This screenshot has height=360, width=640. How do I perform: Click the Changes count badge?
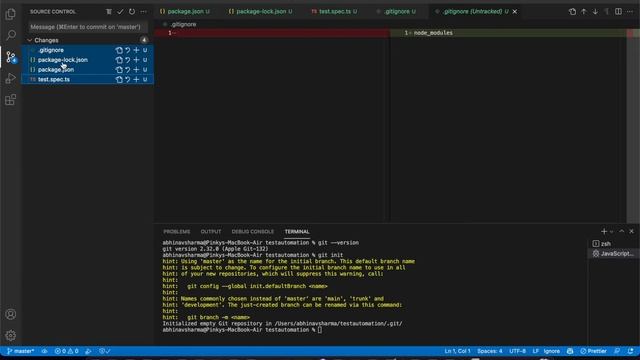[144, 40]
